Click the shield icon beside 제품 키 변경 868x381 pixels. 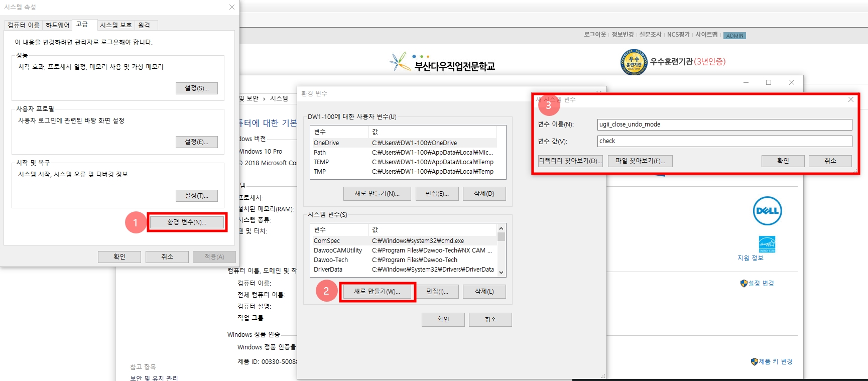tap(754, 361)
